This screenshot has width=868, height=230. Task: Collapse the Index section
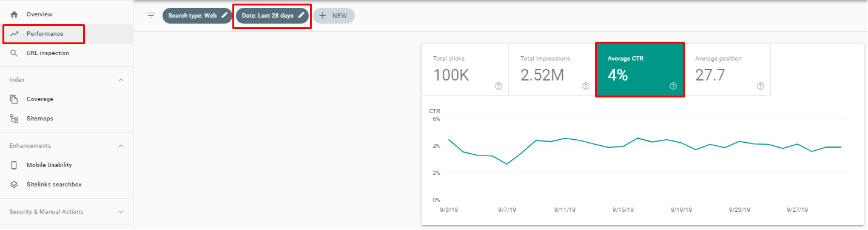click(x=121, y=80)
